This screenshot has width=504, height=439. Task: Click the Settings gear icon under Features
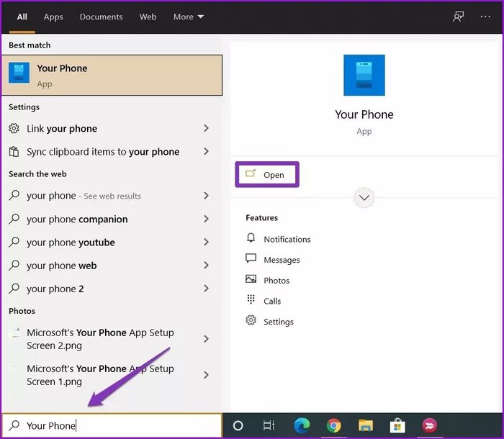[251, 320]
